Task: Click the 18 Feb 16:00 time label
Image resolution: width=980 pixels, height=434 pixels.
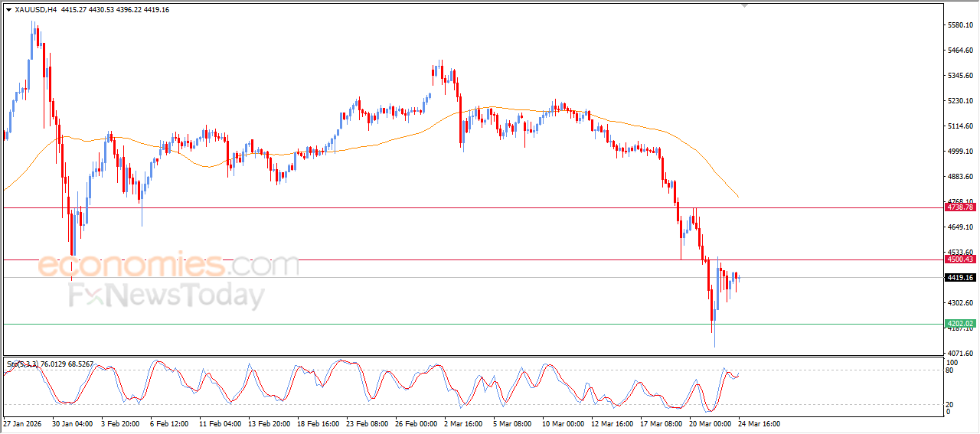Action: click(318, 423)
